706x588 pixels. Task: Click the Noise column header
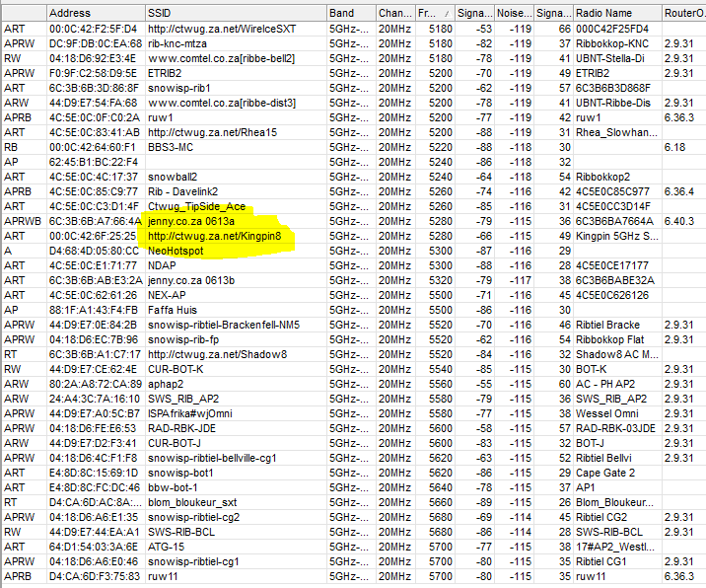pyautogui.click(x=513, y=13)
